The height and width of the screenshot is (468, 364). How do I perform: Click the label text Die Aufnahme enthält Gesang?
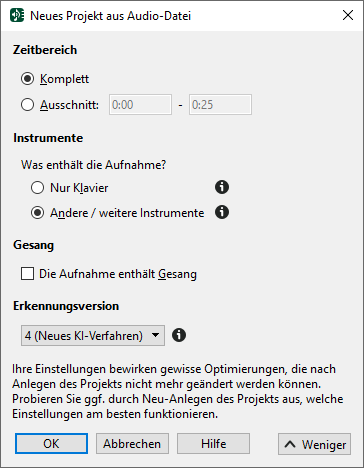point(118,274)
